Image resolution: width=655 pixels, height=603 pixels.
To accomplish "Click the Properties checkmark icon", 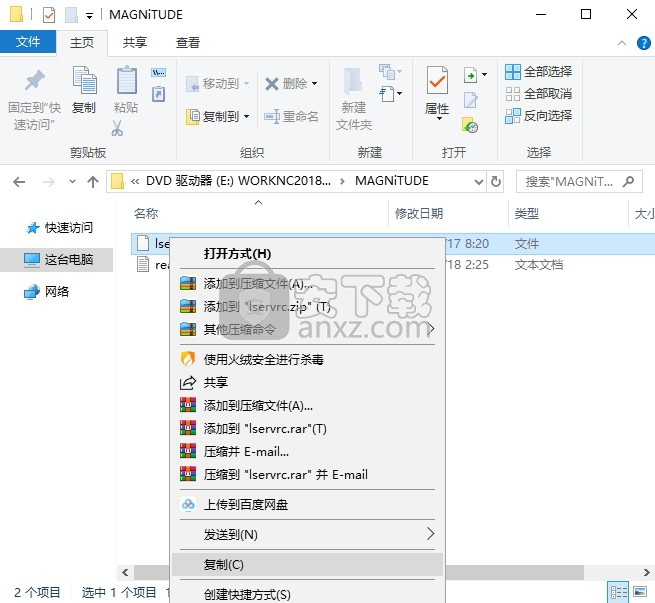I will 437,80.
